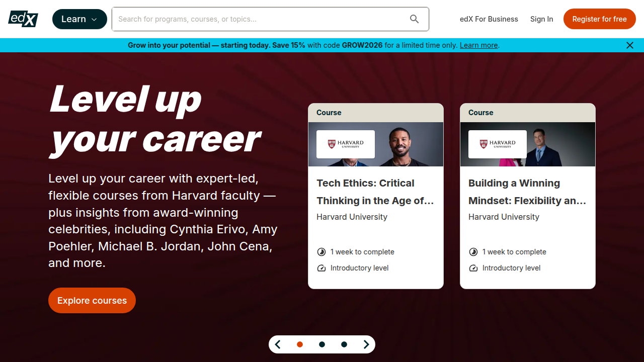
Task: Click level gauge icon on Winning Mindset card
Action: (473, 268)
